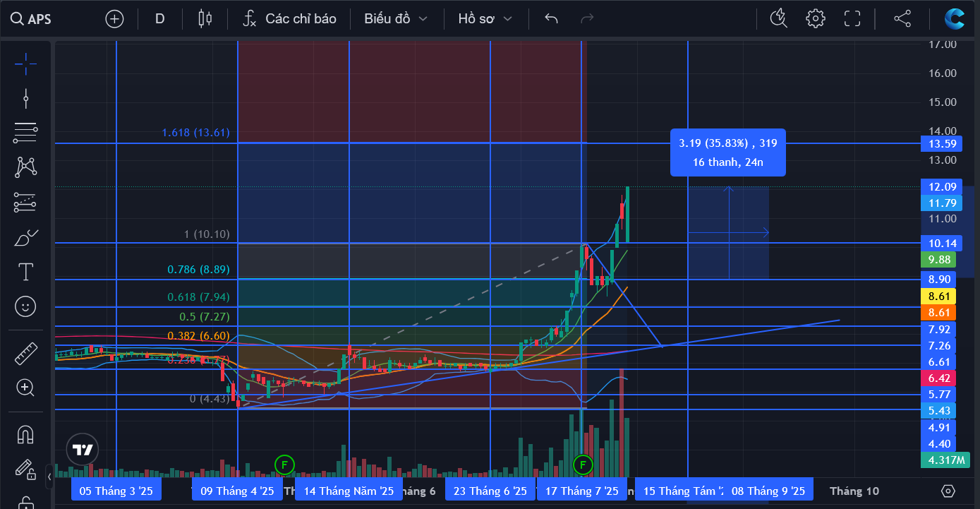Viewport: 980px width, 509px height.
Task: Click the 17 Tháng 7 '25 date label
Action: tap(582, 491)
